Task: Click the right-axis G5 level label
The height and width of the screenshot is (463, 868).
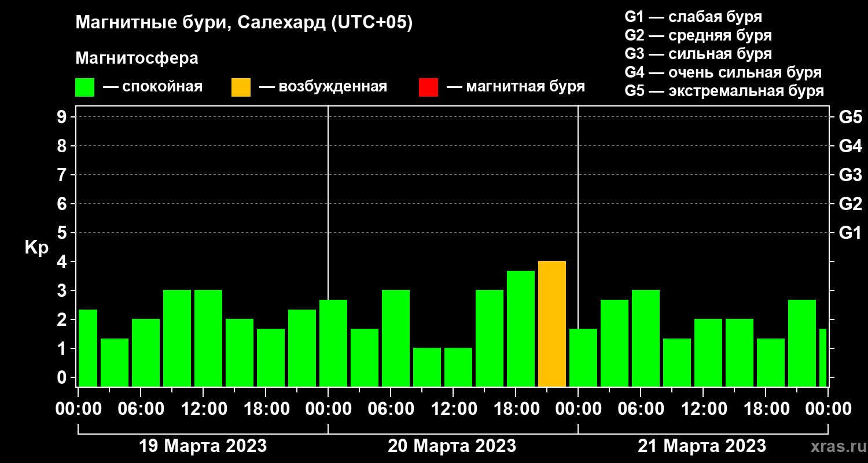Action: [x=850, y=117]
